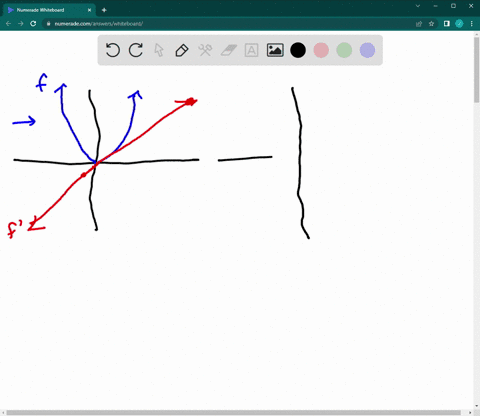Select the text box tool

[x=251, y=50]
